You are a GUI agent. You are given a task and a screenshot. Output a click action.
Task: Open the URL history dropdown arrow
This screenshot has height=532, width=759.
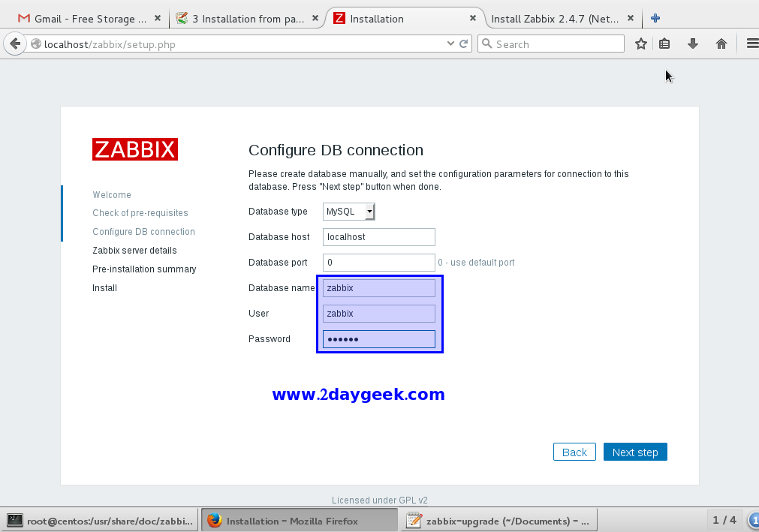click(450, 44)
